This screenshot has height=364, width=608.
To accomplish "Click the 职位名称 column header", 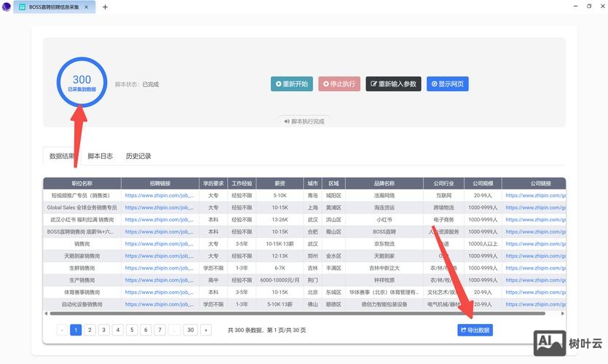I will tap(82, 183).
